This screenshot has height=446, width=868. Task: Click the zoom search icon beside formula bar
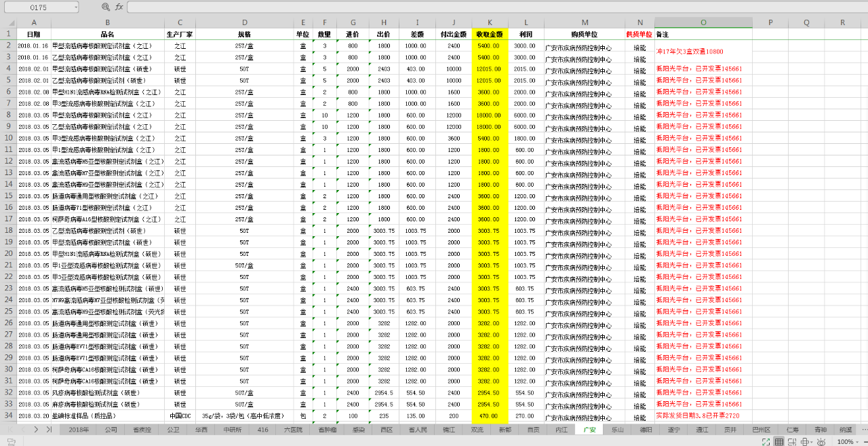point(105,6)
